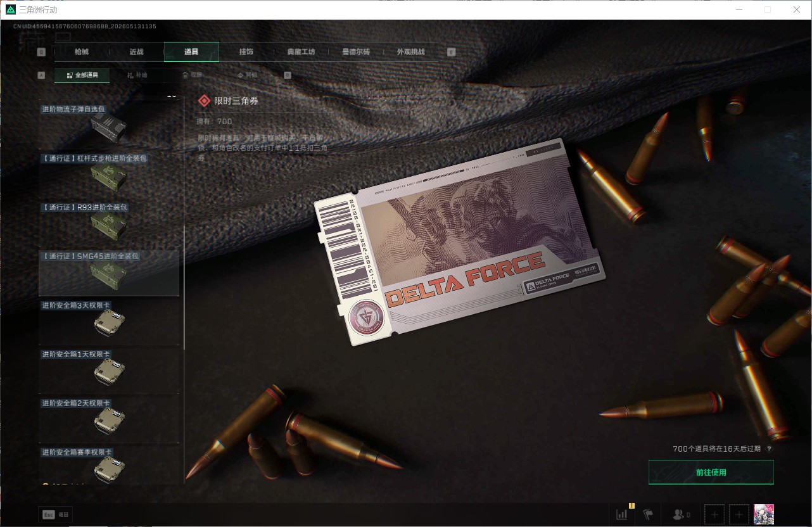Image resolution: width=812 pixels, height=527 pixels.
Task: Open the stats bar-chart icon
Action: coord(622,514)
